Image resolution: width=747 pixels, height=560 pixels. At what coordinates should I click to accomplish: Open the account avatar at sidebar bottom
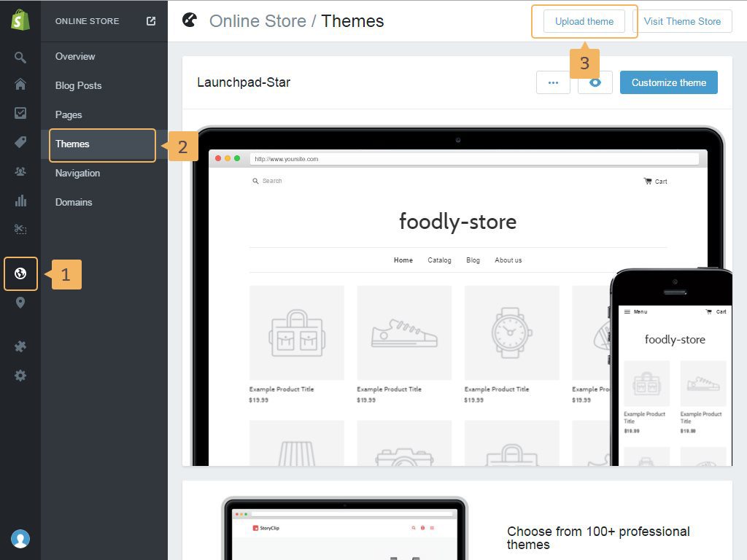[20, 539]
